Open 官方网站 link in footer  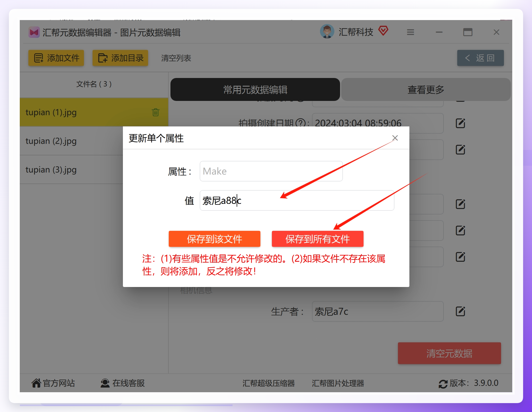pos(53,383)
